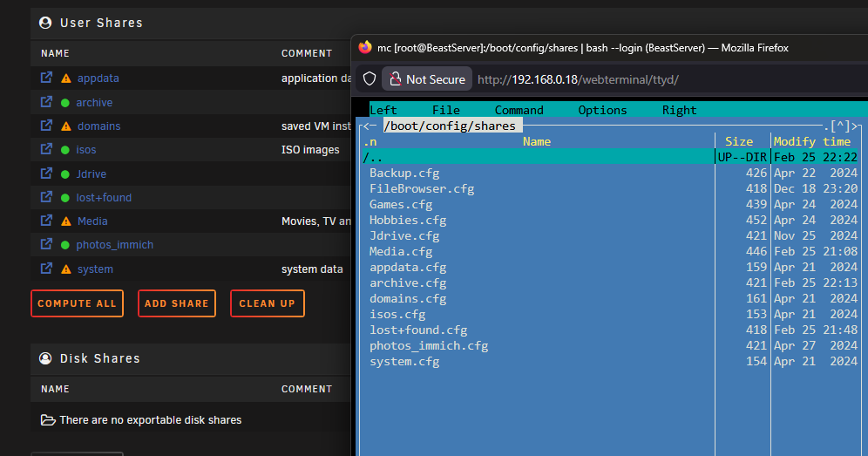Viewport: 868px width, 456px height.
Task: Click the warning triangle next to Media
Action: 66,221
